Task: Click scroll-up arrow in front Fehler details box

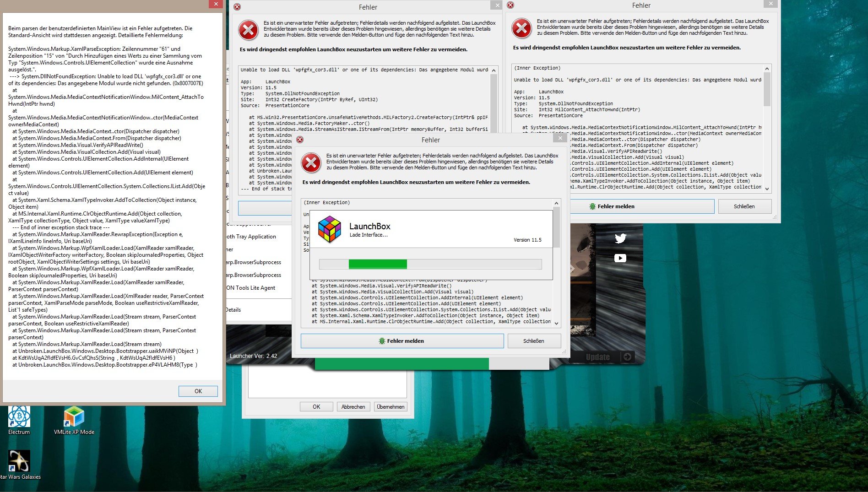Action: pyautogui.click(x=557, y=203)
